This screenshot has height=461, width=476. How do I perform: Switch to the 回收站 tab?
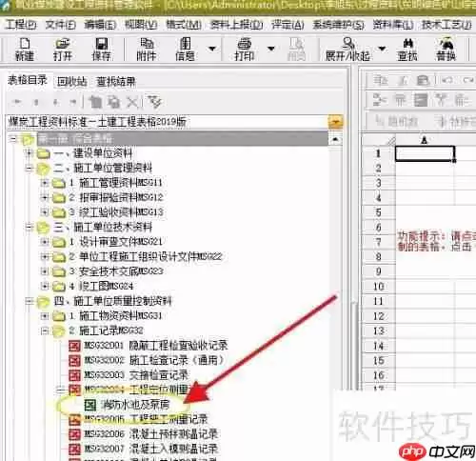click(x=71, y=82)
